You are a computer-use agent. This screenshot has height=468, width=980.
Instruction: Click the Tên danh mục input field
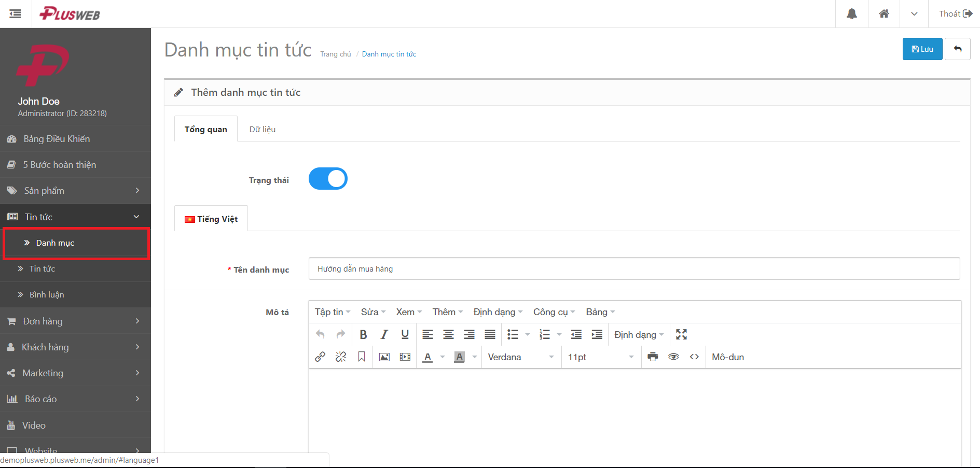(x=633, y=269)
